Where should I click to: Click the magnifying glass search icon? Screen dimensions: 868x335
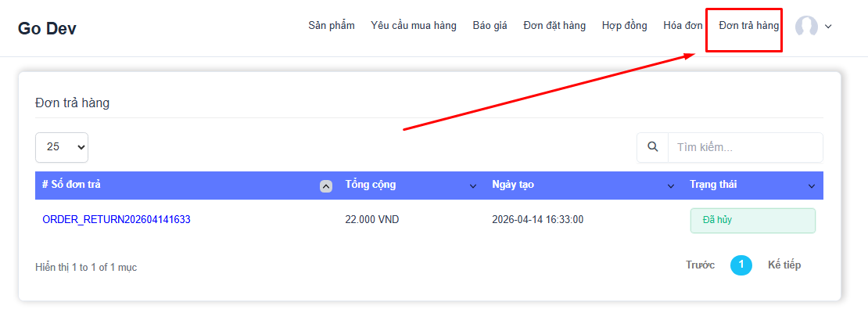pyautogui.click(x=652, y=147)
